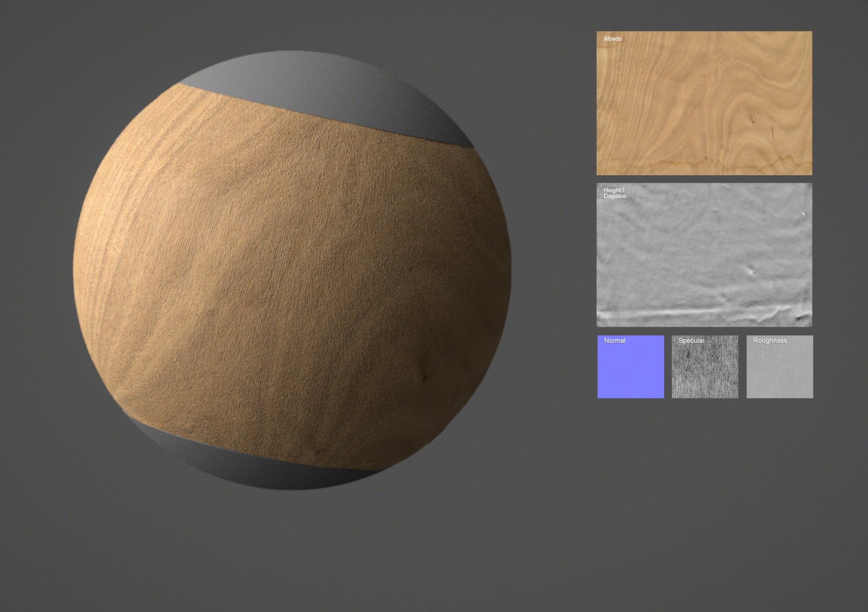Screen dimensions: 868x612
Task: Open the Albedo texture map thumbnail
Action: [x=704, y=103]
